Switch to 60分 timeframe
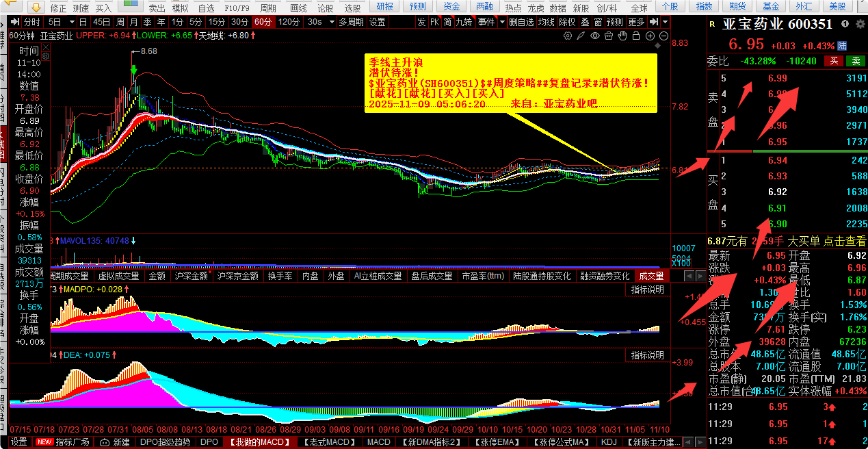Image resolution: width=868 pixels, height=449 pixels. (263, 21)
